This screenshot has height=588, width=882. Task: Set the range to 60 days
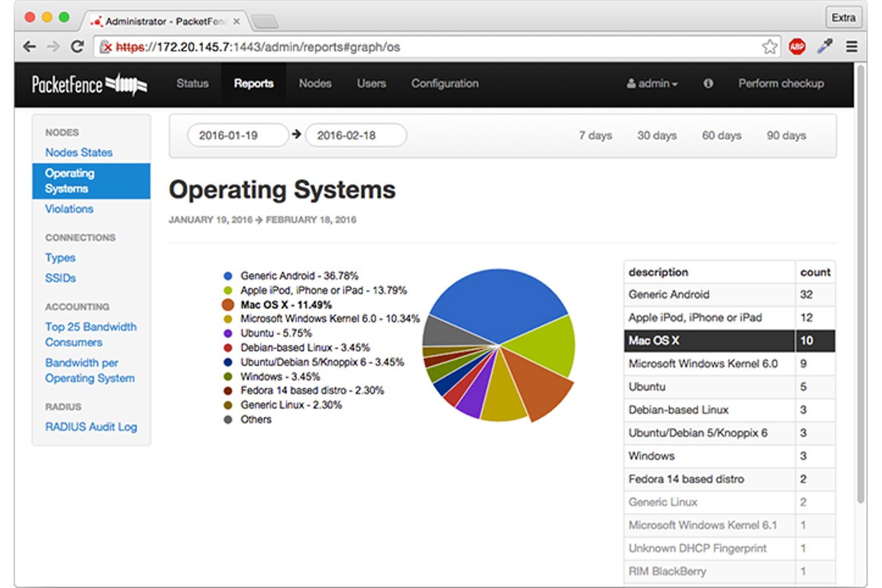(x=722, y=135)
